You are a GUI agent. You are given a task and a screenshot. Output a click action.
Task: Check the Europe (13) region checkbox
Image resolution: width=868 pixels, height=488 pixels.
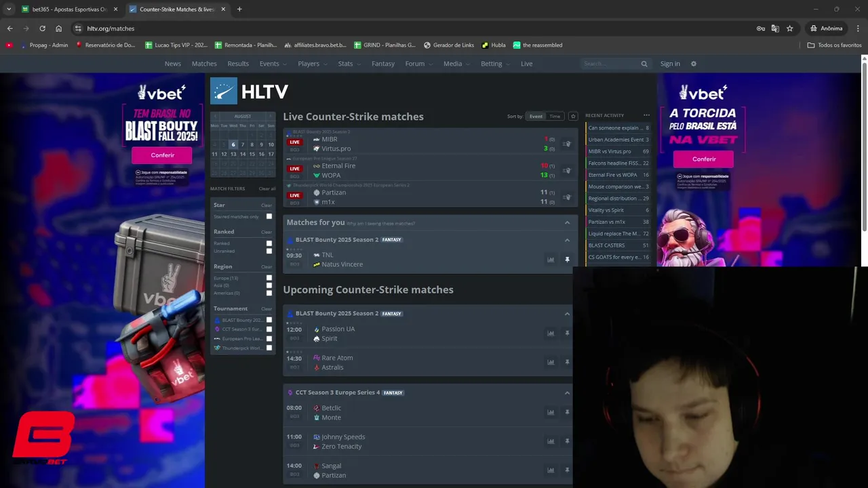pyautogui.click(x=269, y=278)
